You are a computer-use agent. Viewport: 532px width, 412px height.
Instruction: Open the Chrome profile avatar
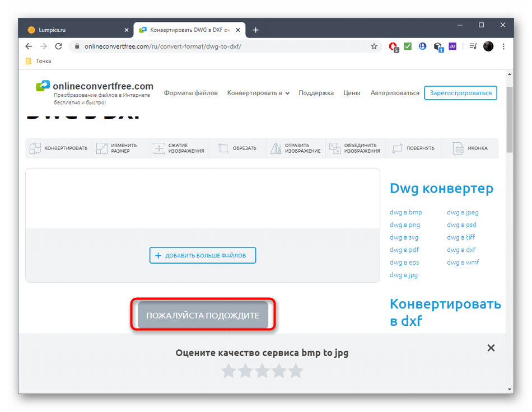pos(488,46)
